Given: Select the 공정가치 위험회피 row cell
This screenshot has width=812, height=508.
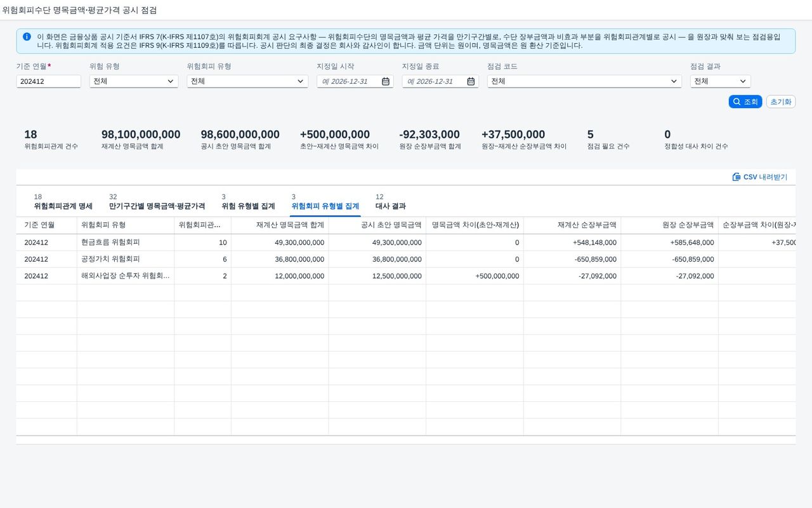Looking at the screenshot, I should click(x=126, y=259).
